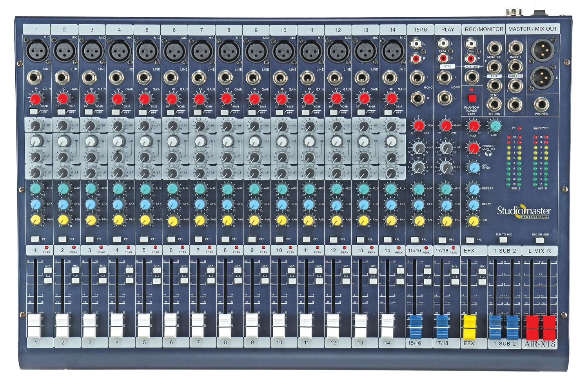Click the channel 3 XLR MIC input
This screenshot has width=588, height=390.
[92, 51]
